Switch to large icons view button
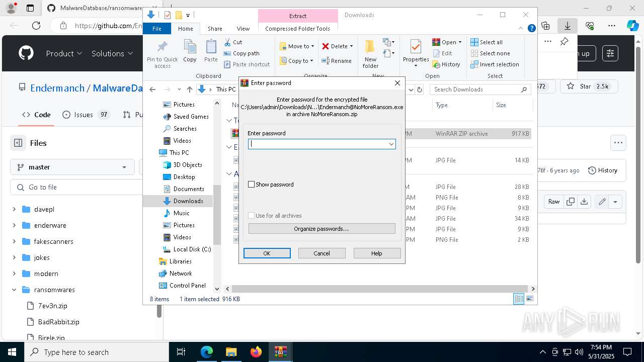The width and height of the screenshot is (644, 362). tap(530, 299)
